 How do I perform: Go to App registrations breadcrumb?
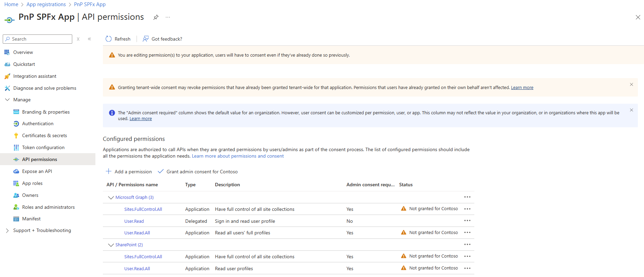[46, 4]
